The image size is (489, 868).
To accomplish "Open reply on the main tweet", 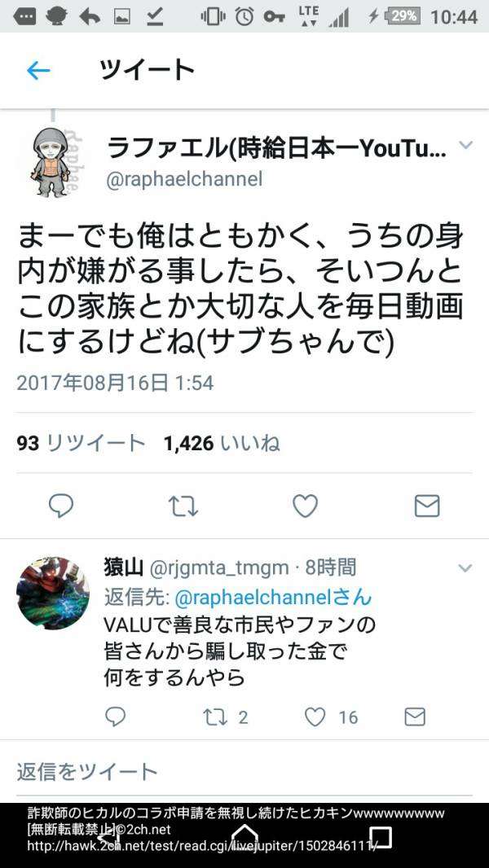I will click(61, 506).
